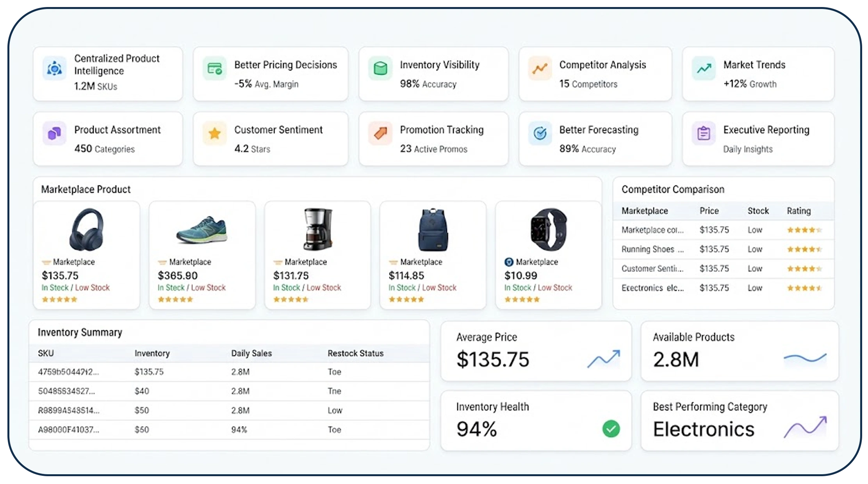
Task: Click the star rating under the $365.90 shoes
Action: pos(175,299)
